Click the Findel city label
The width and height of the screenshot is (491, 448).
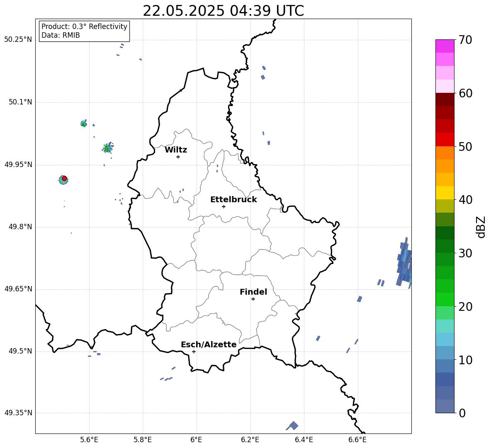coord(253,292)
